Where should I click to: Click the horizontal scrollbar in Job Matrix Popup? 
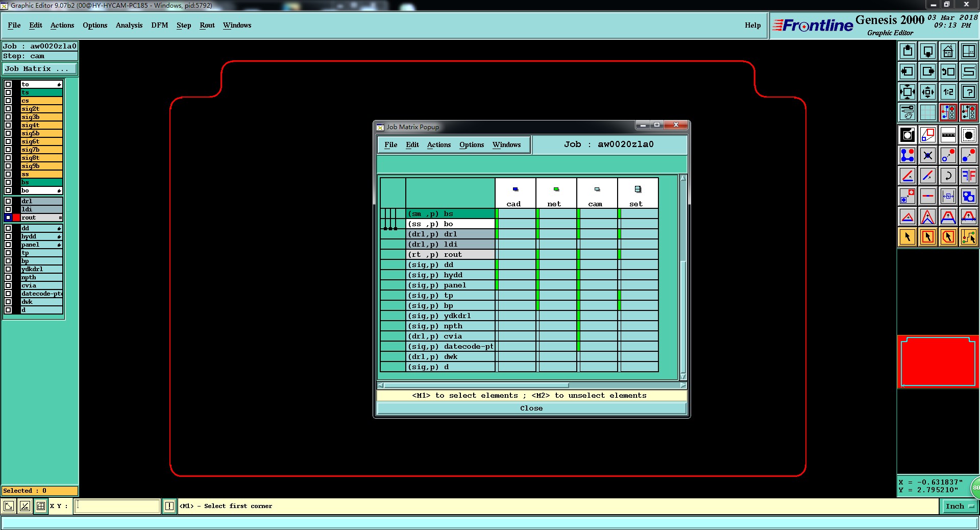click(531, 385)
